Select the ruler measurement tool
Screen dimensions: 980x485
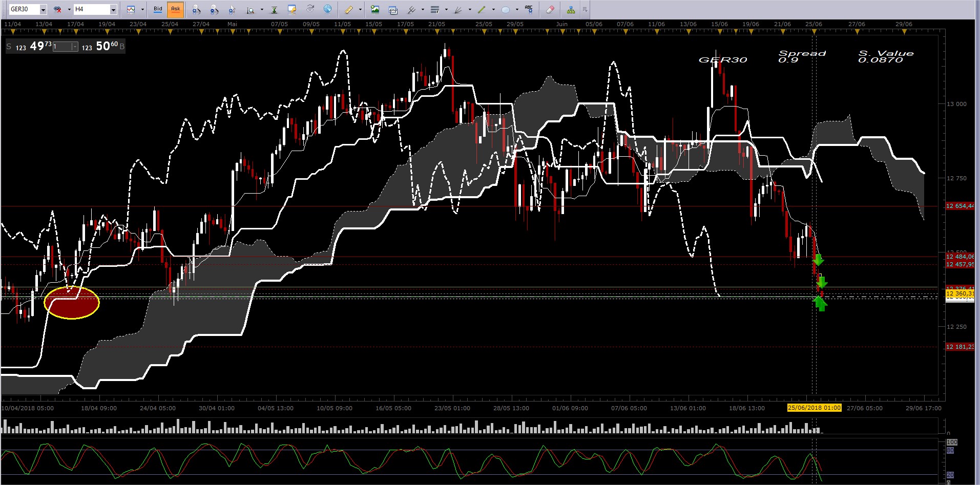pos(349,9)
